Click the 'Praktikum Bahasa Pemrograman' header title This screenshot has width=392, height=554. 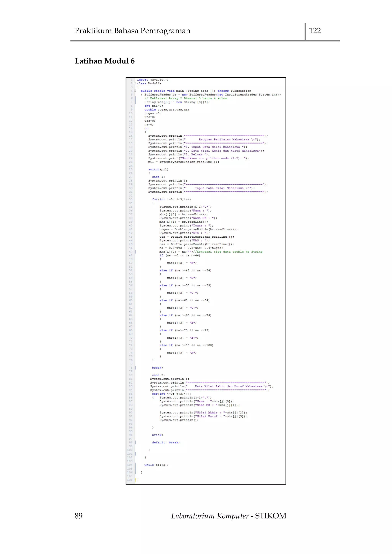[x=132, y=31]
